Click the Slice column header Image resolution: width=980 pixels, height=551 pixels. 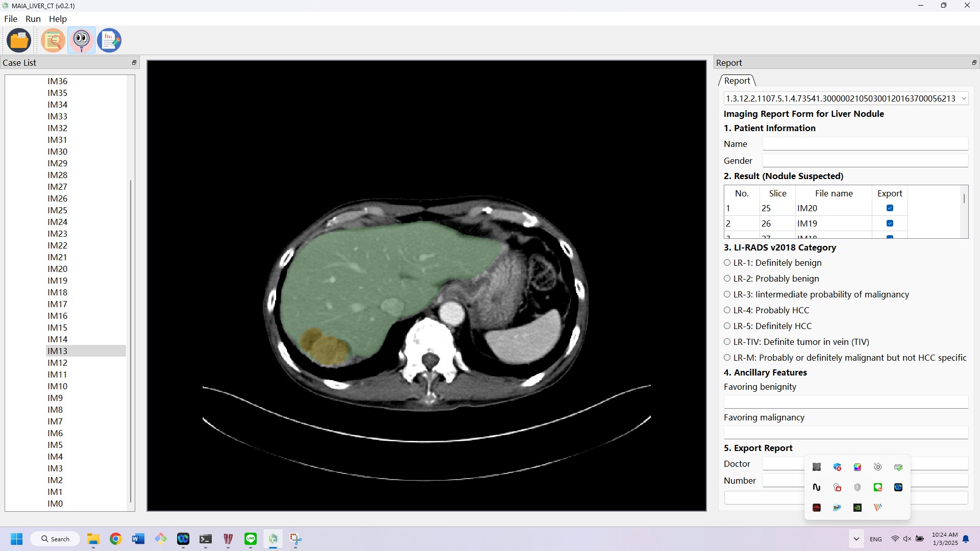[x=777, y=193]
